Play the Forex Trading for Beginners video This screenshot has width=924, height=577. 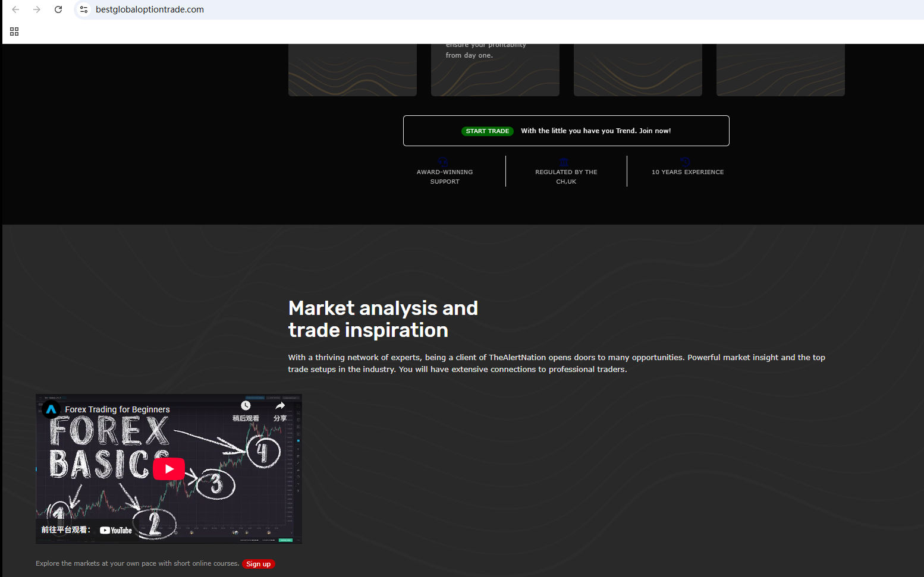[169, 469]
